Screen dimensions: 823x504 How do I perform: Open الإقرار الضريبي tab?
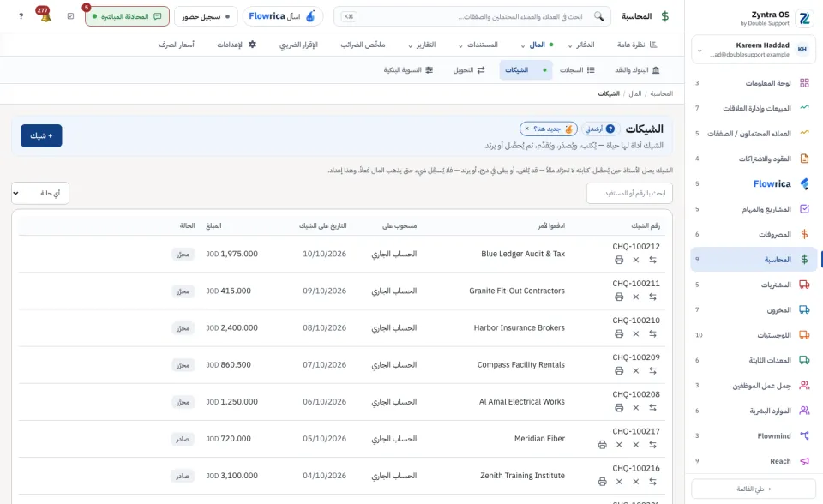[298, 45]
